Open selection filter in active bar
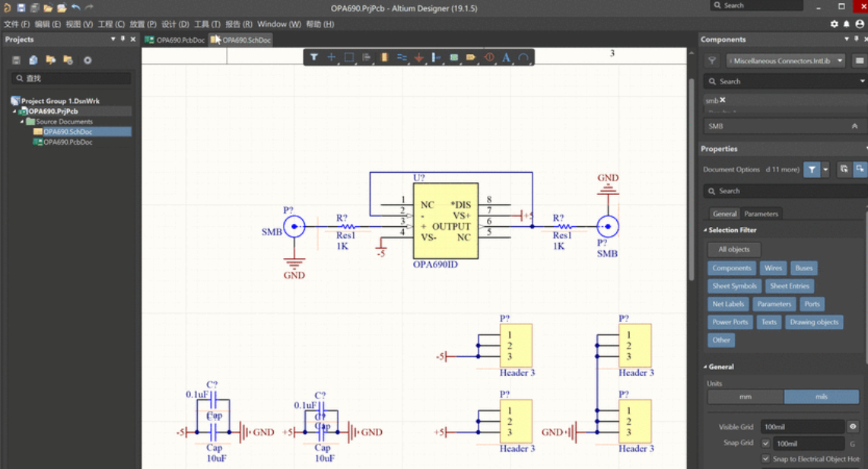This screenshot has width=868, height=469. point(313,57)
